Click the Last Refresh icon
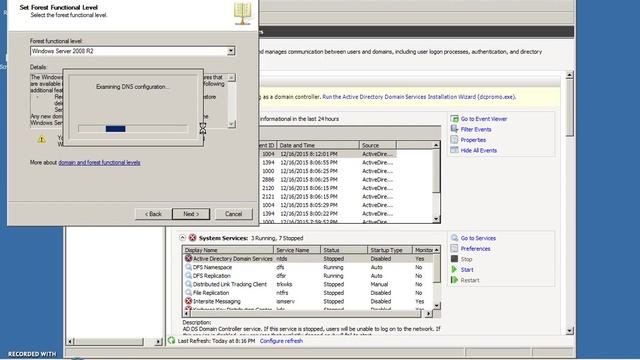This screenshot has height=360, width=640. (171, 340)
